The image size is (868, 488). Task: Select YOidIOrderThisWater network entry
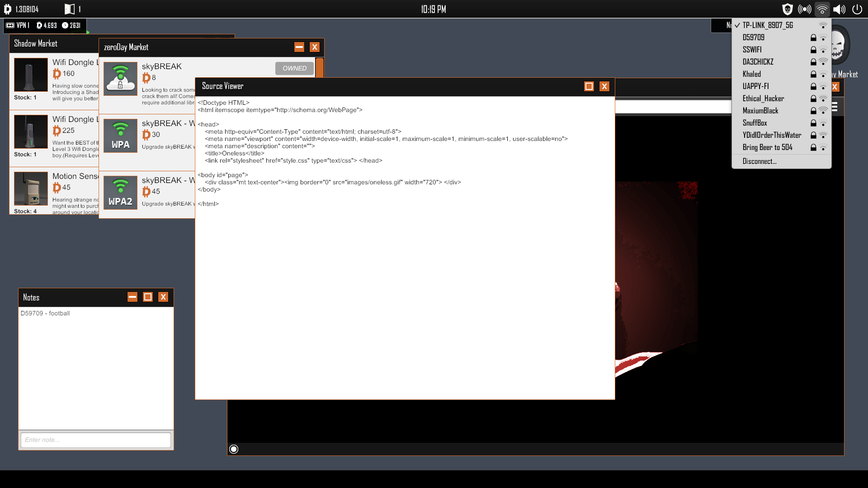click(771, 135)
